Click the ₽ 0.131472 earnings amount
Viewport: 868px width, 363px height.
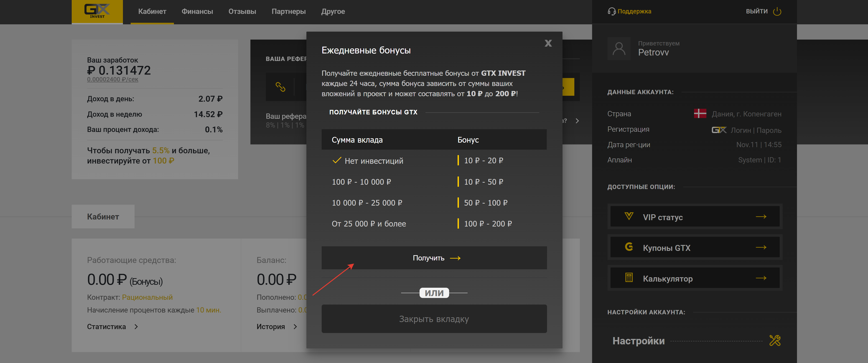[119, 70]
